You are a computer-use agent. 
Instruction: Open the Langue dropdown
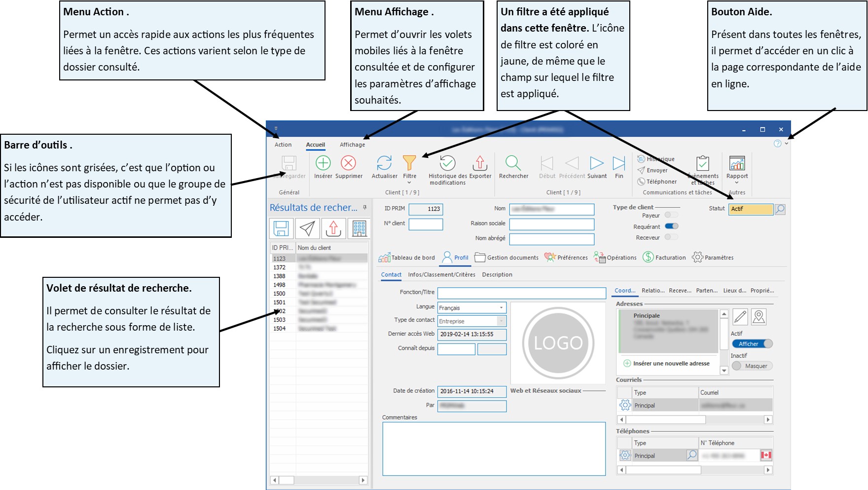(501, 308)
